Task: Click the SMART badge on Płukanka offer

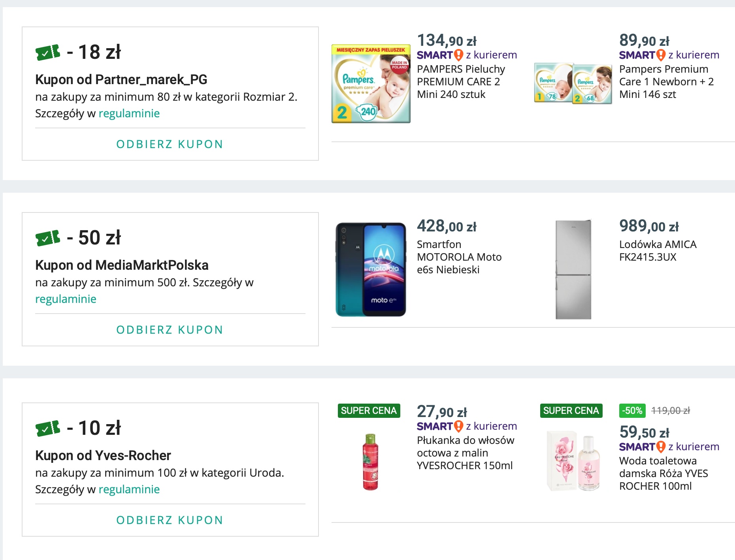Action: click(440, 426)
